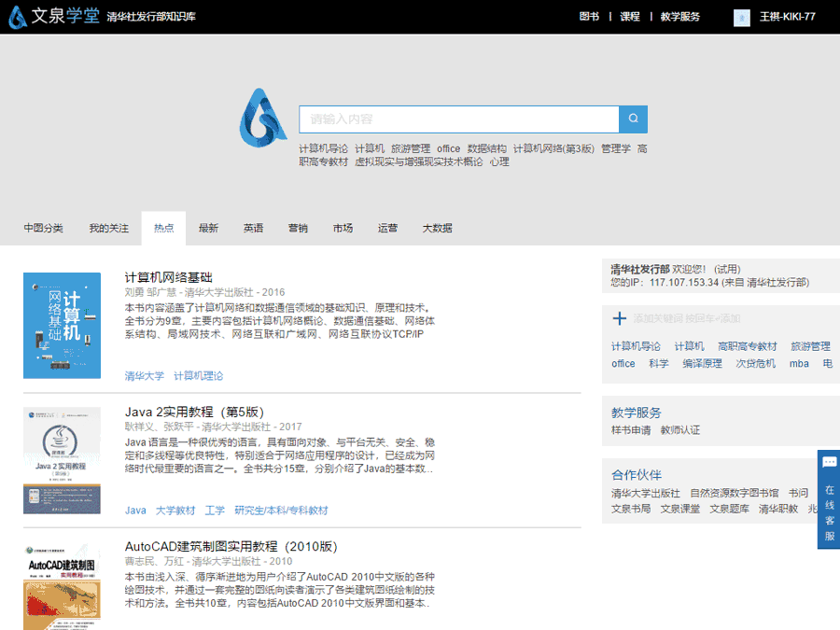This screenshot has width=840, height=630.
Task: Click hot keyword 旅游管理 under search box
Action: click(x=411, y=148)
